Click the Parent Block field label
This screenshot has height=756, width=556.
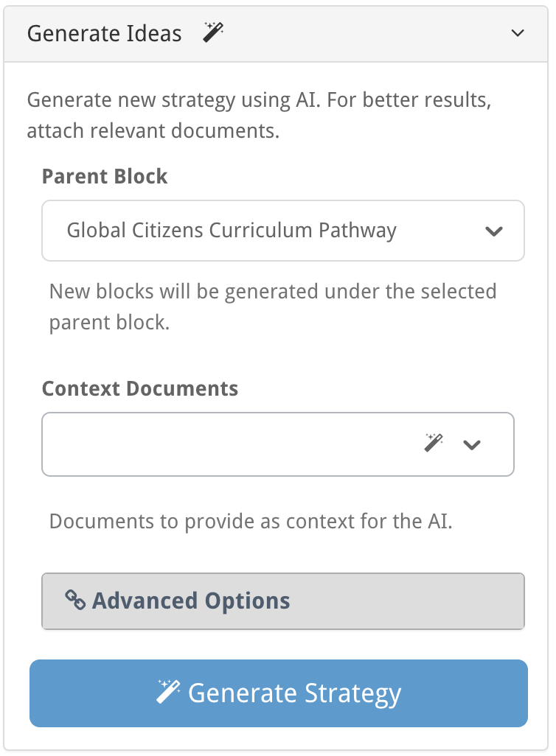105,176
